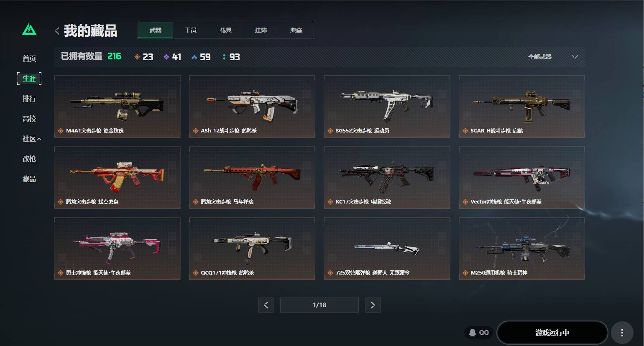The image size is (644, 346).
Task: Select the M4A1突击步枪 weapon card
Action: pos(117,107)
